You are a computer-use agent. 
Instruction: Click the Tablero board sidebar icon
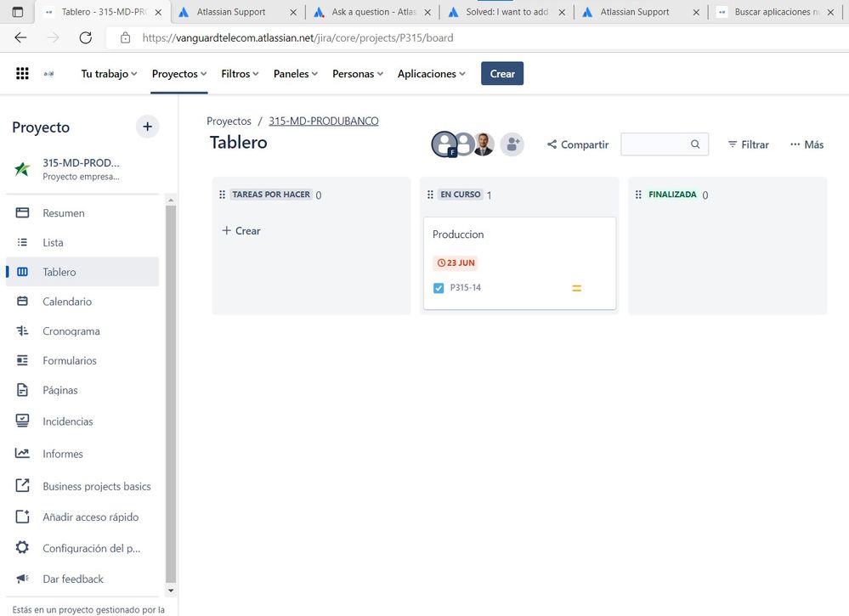[22, 272]
